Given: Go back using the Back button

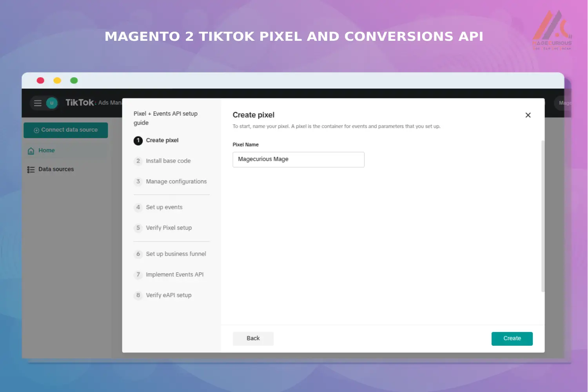Looking at the screenshot, I should click(x=253, y=338).
